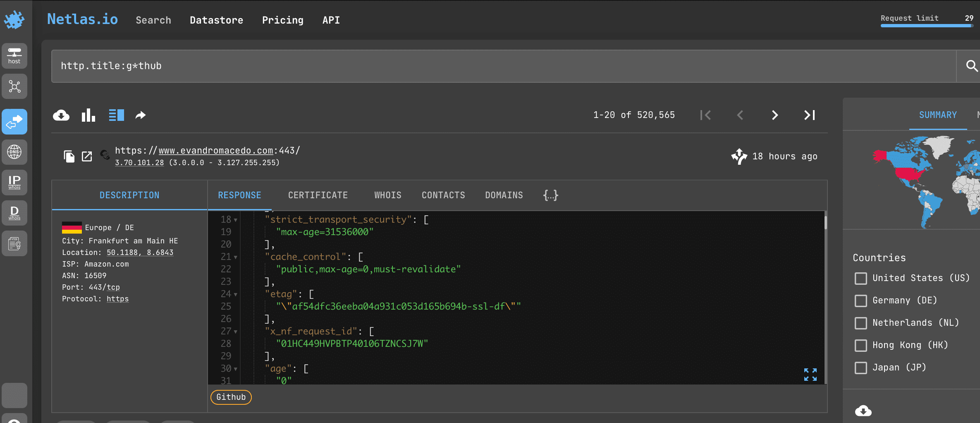
Task: Collapse age array at line 30
Action: click(x=236, y=369)
